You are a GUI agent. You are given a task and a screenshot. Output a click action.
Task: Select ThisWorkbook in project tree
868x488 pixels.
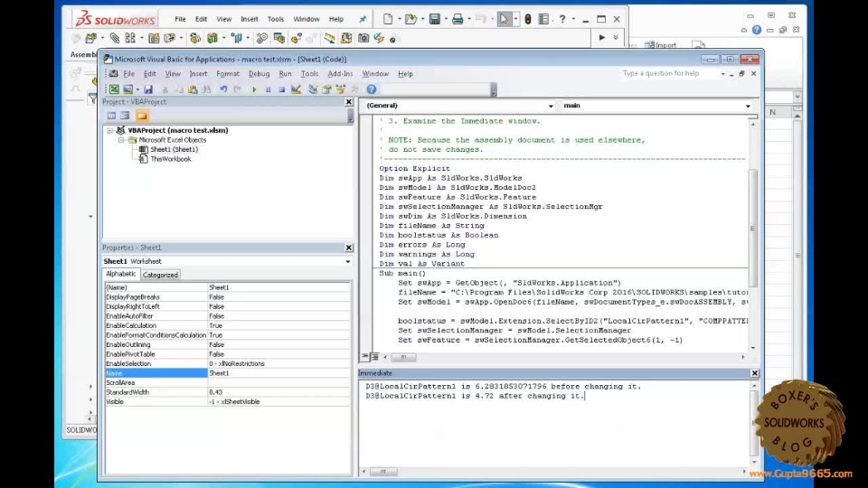pyautogui.click(x=171, y=159)
